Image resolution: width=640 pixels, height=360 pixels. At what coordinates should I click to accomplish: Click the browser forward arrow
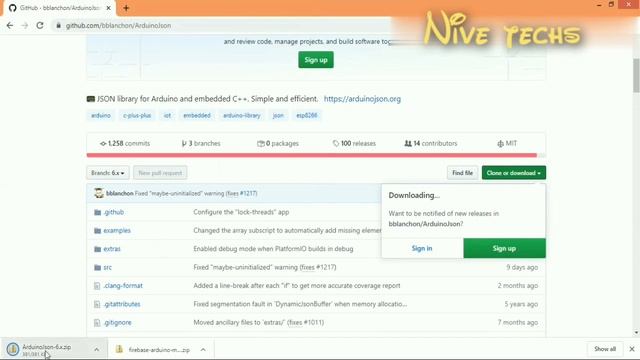[x=24, y=25]
